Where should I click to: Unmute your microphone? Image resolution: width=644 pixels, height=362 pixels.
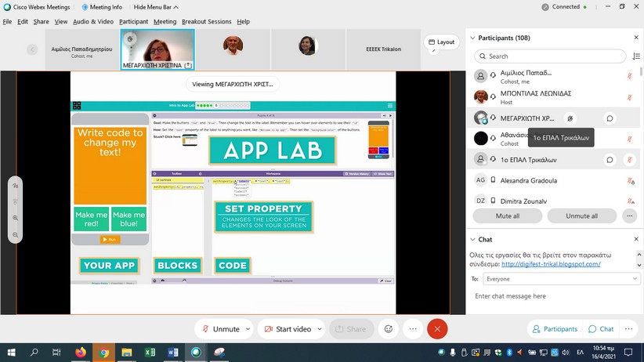[220, 329]
